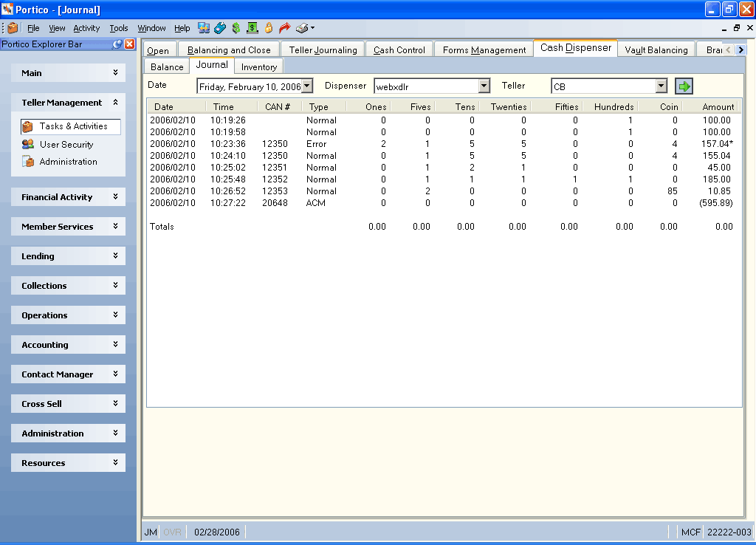
Task: Select the Journal sub-tab
Action: [x=212, y=65]
